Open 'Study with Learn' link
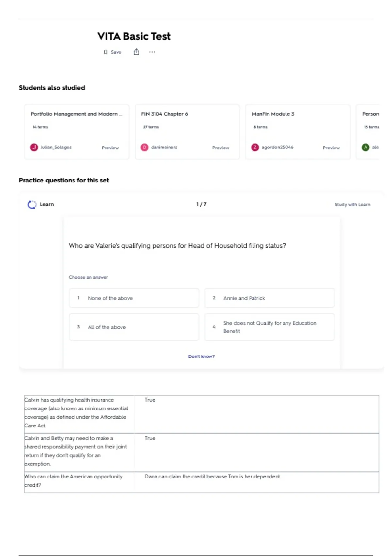 click(x=352, y=205)
